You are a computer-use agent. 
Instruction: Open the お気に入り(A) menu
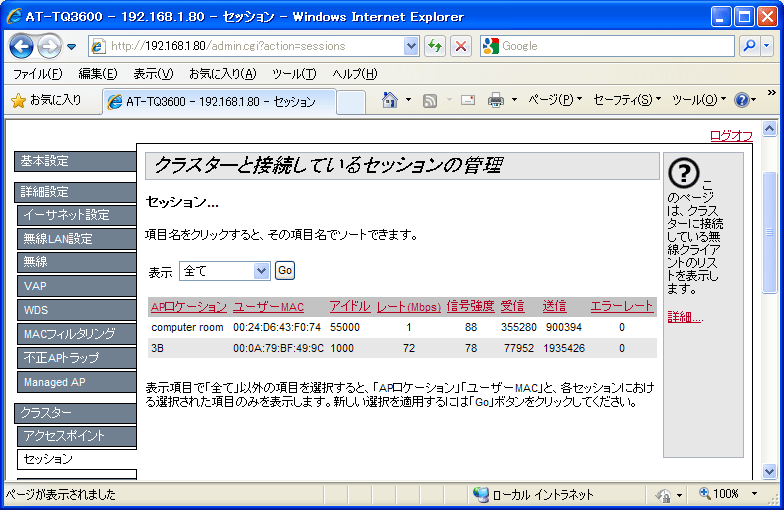[x=222, y=74]
